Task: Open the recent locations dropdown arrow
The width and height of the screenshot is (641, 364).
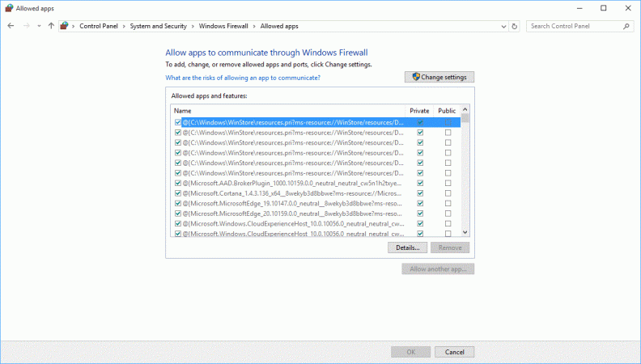Action: pos(39,26)
